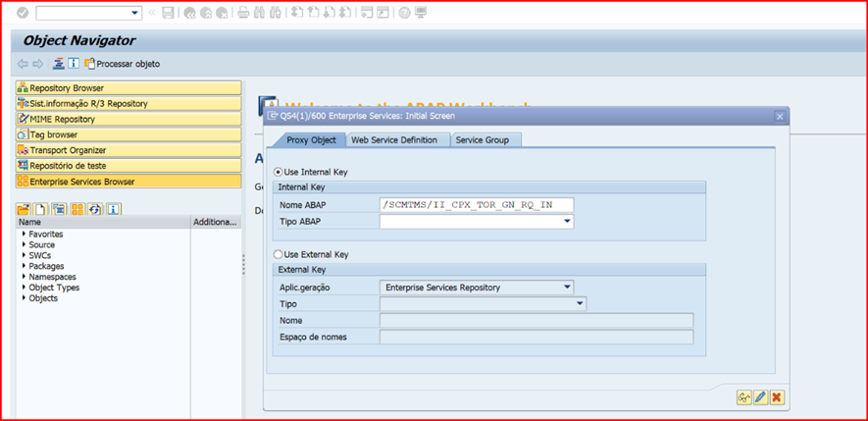The width and height of the screenshot is (868, 421).
Task: Switch to the Web Service Definition tab
Action: [394, 140]
